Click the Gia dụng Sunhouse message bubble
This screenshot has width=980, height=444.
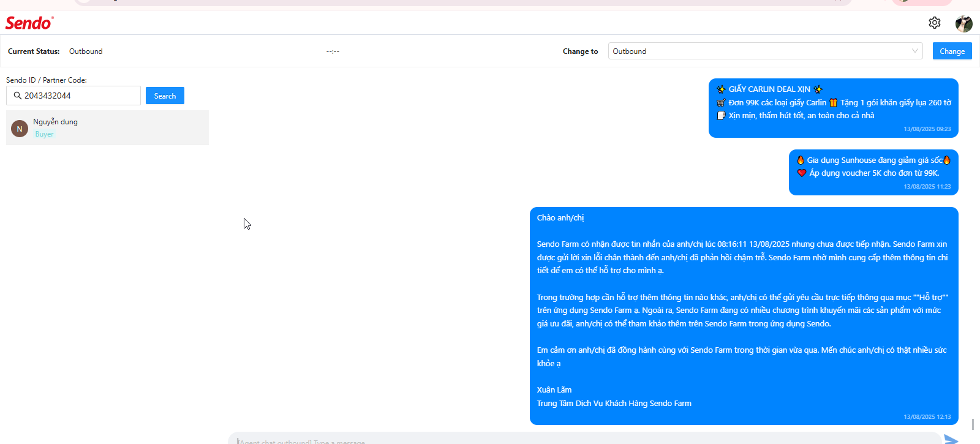(873, 172)
